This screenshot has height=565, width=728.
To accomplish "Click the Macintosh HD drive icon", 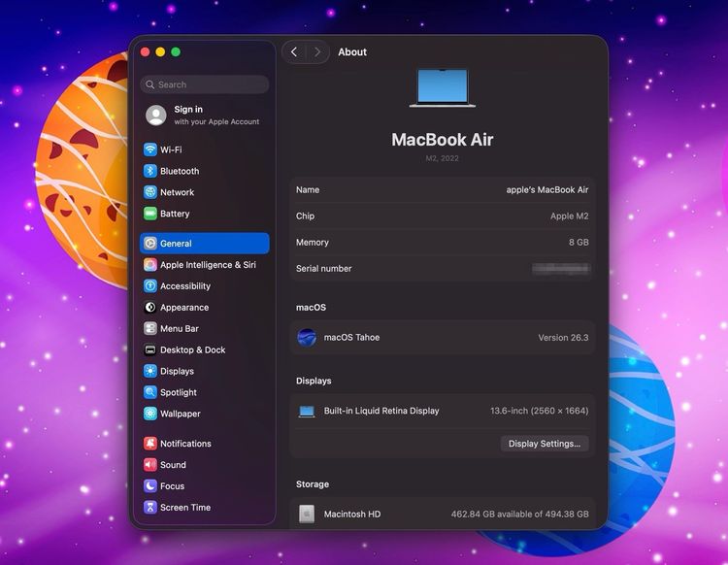I will [x=307, y=514].
